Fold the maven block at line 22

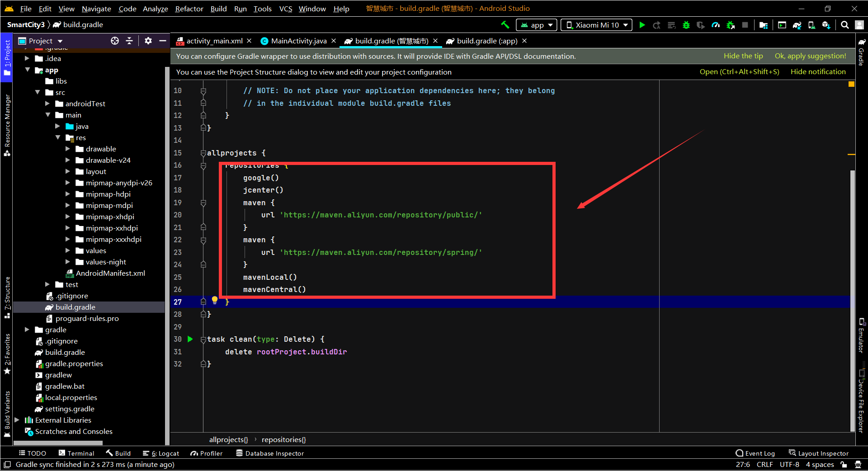click(203, 240)
